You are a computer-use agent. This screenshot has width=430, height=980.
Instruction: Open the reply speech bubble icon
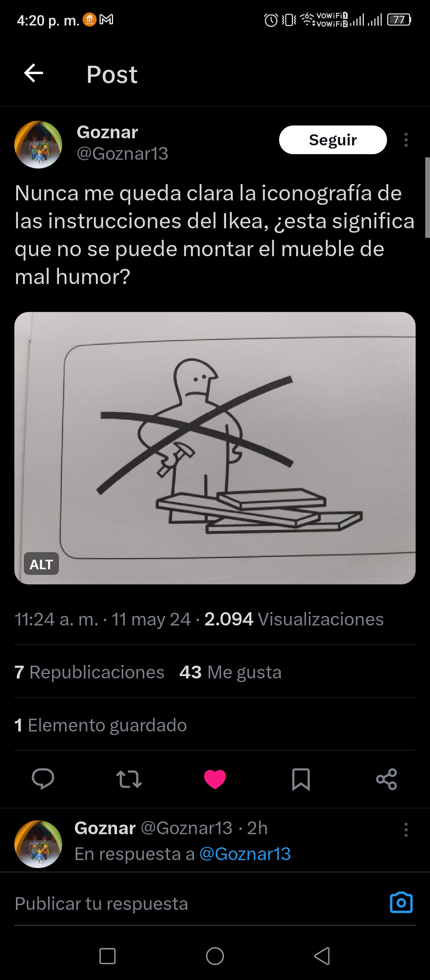(43, 779)
